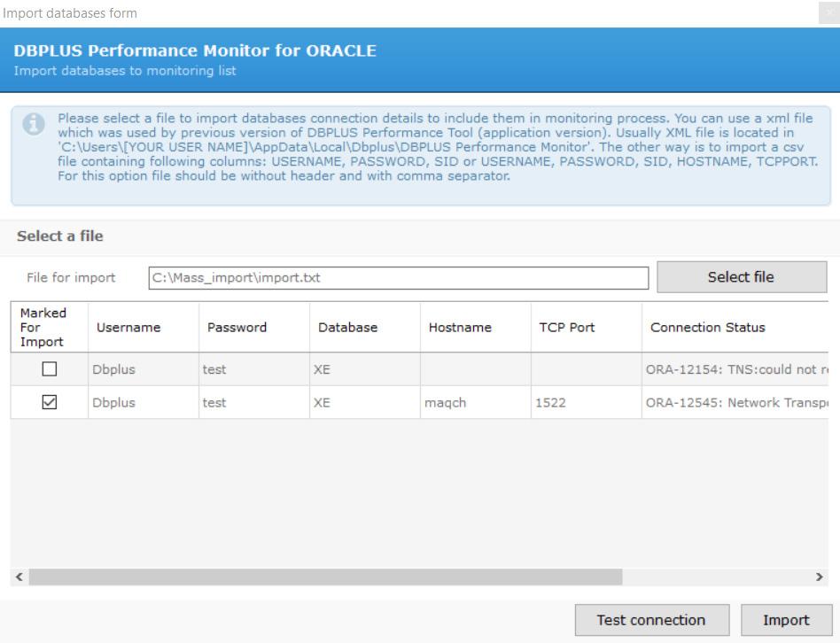840x643 pixels.
Task: Click the Import databases to monitoring list subtitle
Action: click(x=125, y=71)
